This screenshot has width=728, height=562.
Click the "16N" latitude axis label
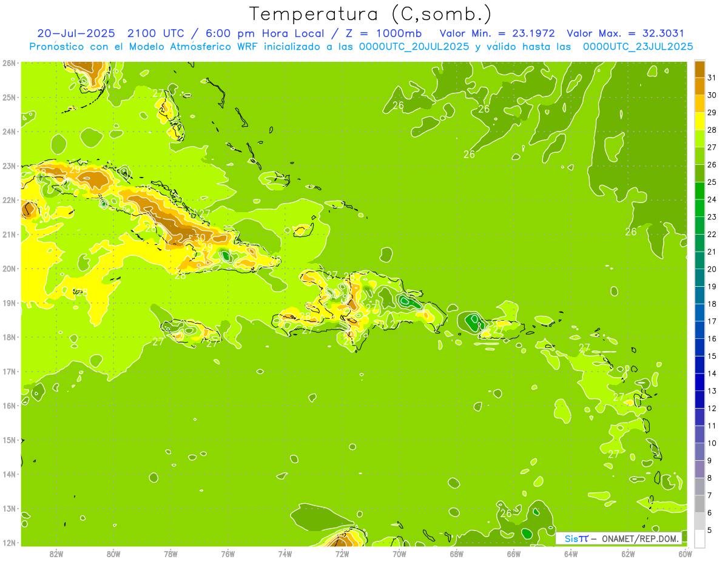click(9, 406)
